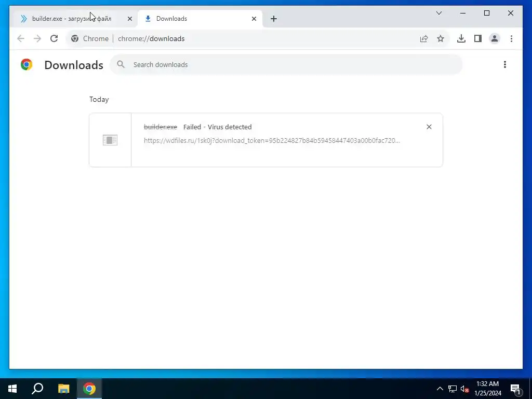Expand the tab search chevron
The width and height of the screenshot is (532, 399).
438,13
